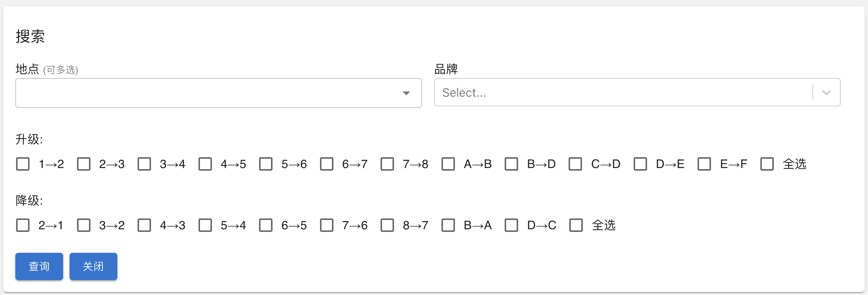868x295 pixels.
Task: Enable the 3→4 upgrade checkbox
Action: (144, 164)
